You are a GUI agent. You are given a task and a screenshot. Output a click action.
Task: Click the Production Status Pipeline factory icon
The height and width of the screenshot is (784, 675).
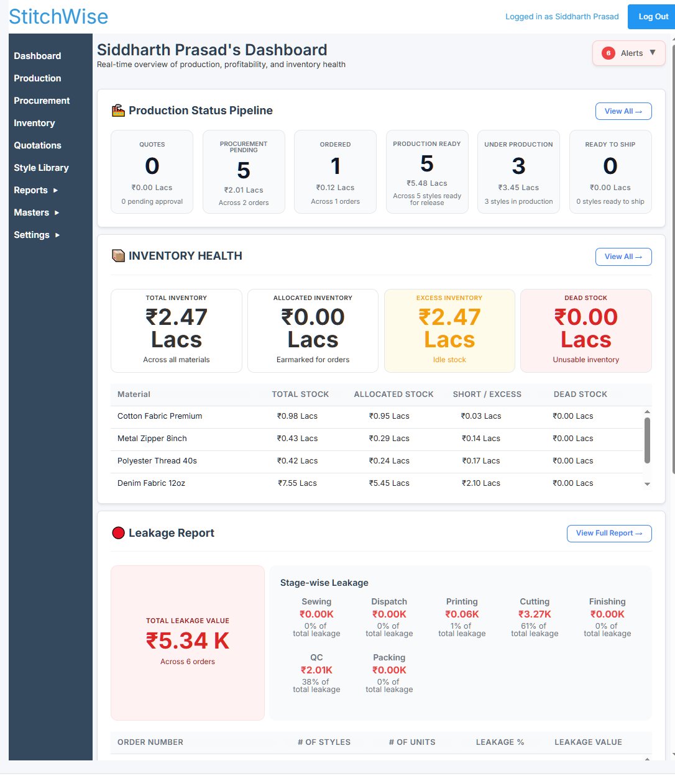point(118,111)
